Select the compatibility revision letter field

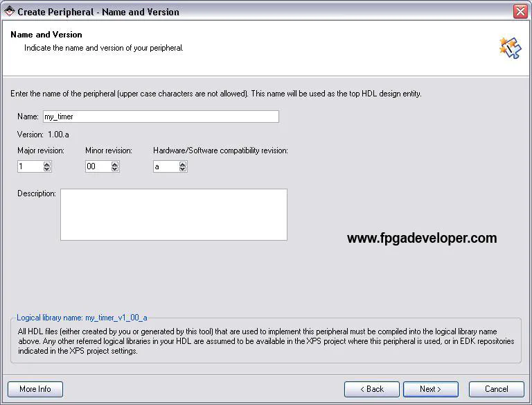166,166
